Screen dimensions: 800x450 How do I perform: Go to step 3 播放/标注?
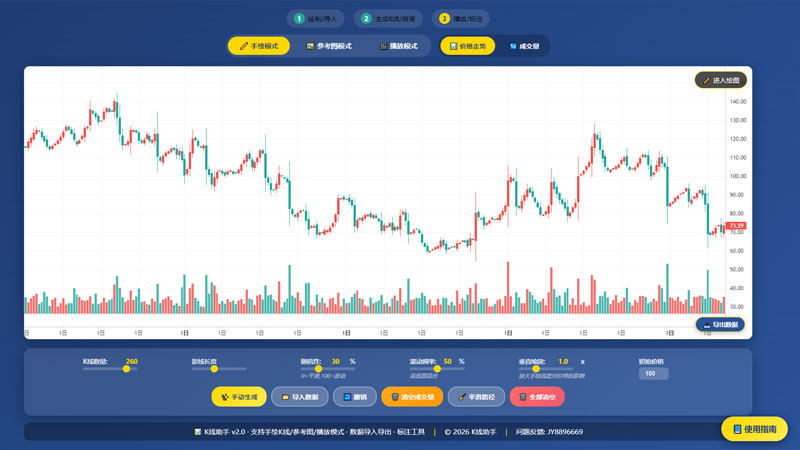[x=461, y=18]
